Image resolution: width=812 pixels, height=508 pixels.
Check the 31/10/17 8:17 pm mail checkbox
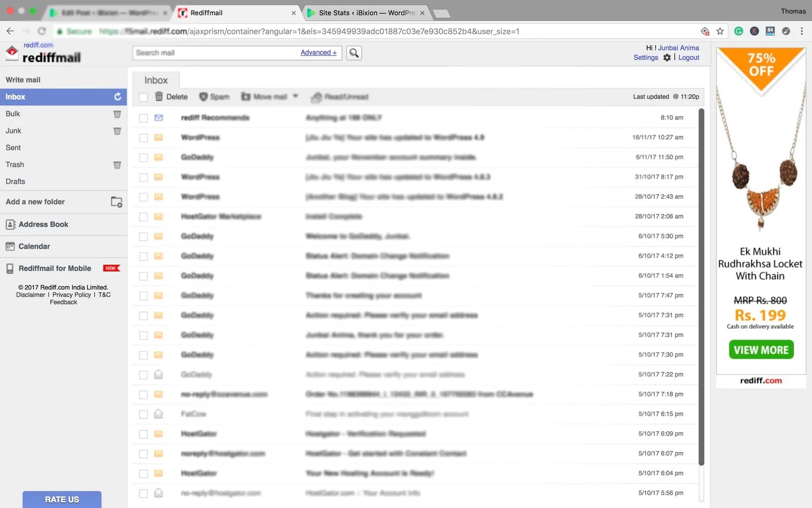[x=144, y=177]
